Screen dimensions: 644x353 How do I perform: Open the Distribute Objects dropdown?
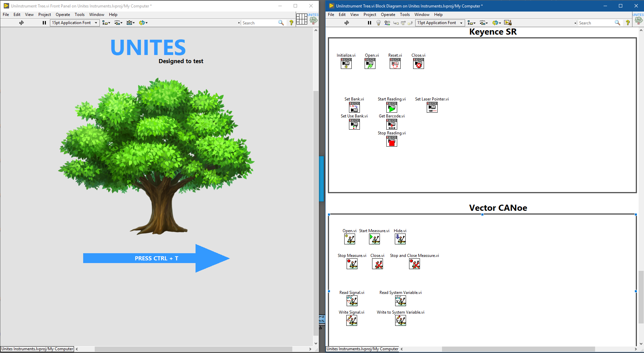point(484,23)
